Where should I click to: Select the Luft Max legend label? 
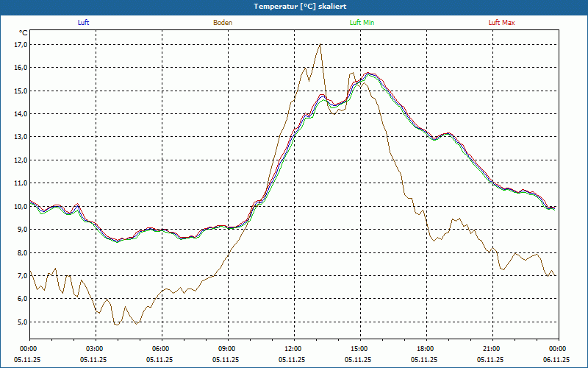(502, 23)
